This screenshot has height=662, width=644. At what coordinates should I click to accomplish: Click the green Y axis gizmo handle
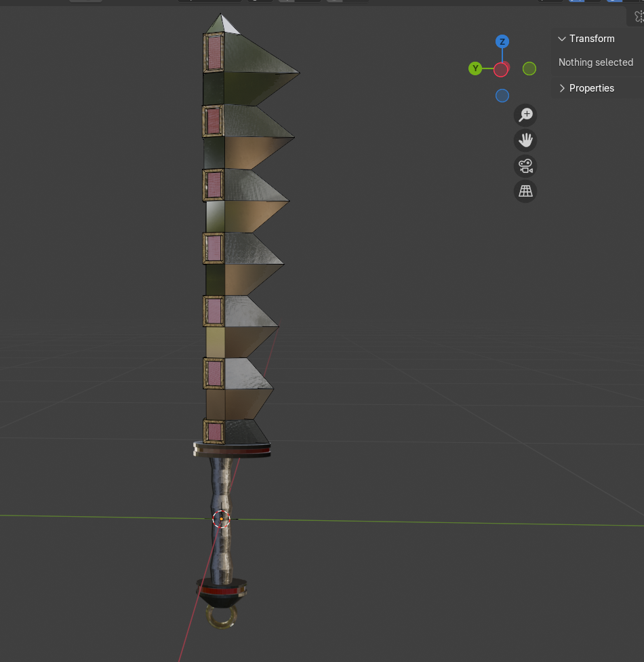tap(475, 69)
